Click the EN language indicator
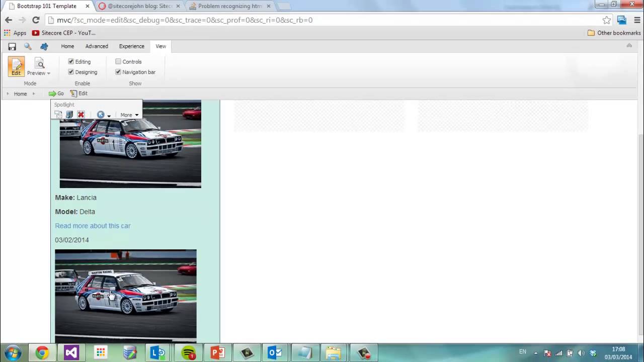The image size is (644, 362). point(522,351)
